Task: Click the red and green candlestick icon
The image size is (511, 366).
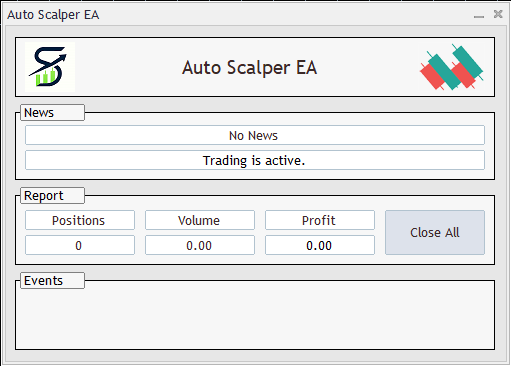Action: tap(451, 67)
